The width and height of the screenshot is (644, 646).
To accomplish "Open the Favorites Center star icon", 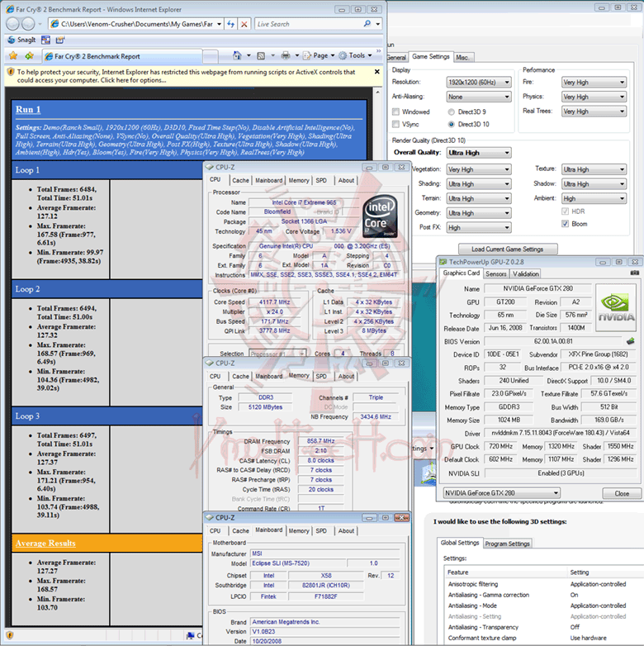I will coord(13,55).
